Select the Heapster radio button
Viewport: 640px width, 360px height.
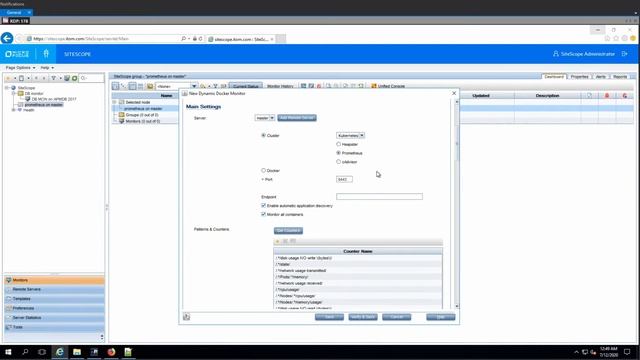pyautogui.click(x=338, y=144)
